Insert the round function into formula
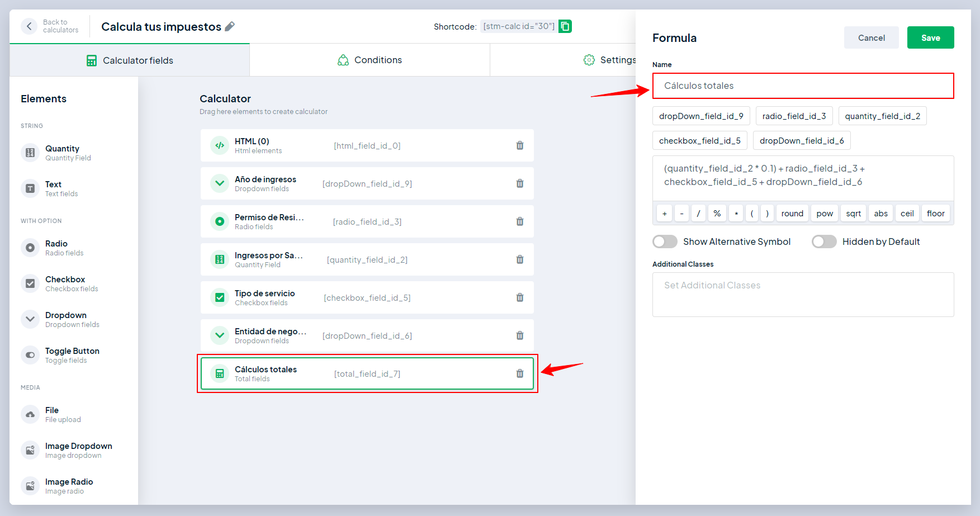980x516 pixels. click(792, 214)
